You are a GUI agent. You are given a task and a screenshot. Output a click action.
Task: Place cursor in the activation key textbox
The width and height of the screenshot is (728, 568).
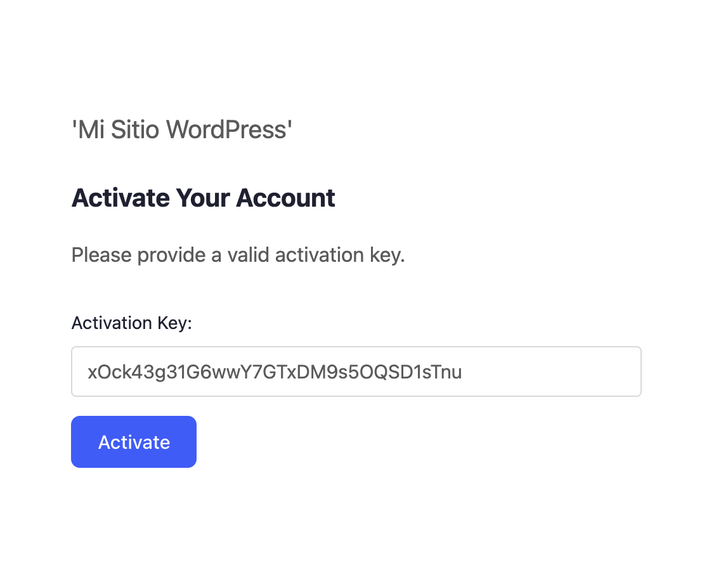pos(356,371)
